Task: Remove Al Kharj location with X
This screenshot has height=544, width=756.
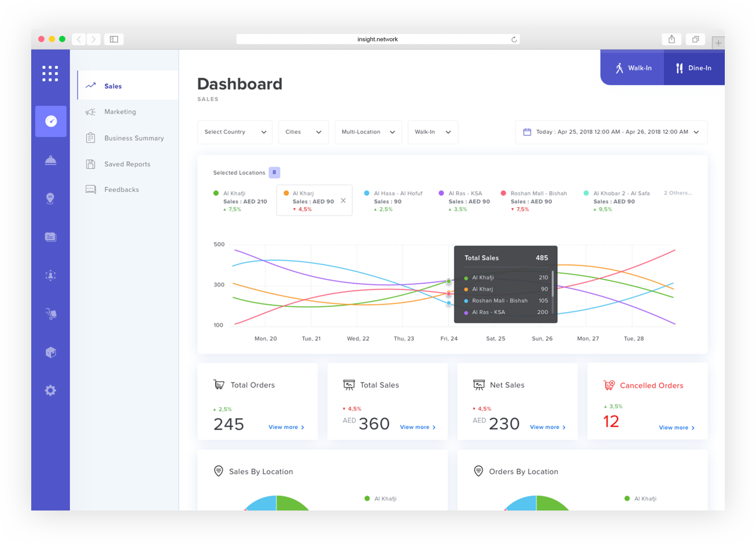Action: pos(343,201)
